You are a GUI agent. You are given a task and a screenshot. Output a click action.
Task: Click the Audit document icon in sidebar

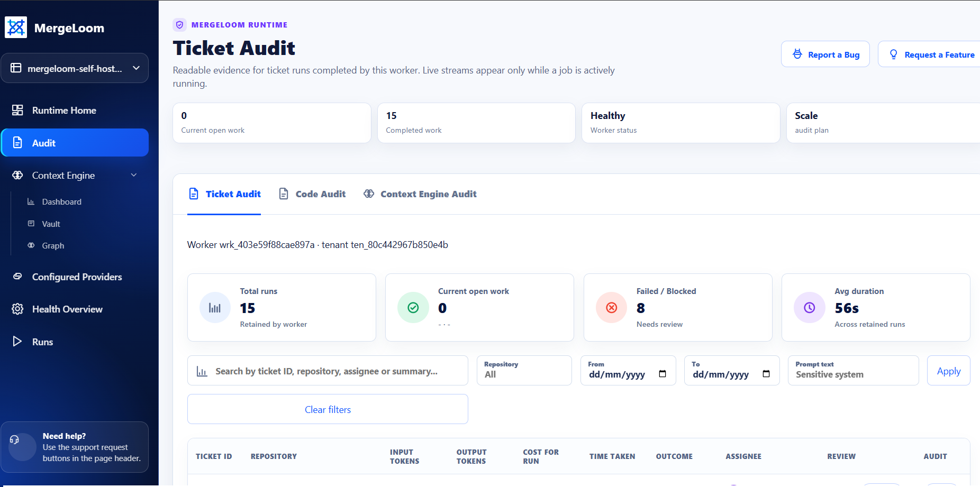tap(17, 143)
